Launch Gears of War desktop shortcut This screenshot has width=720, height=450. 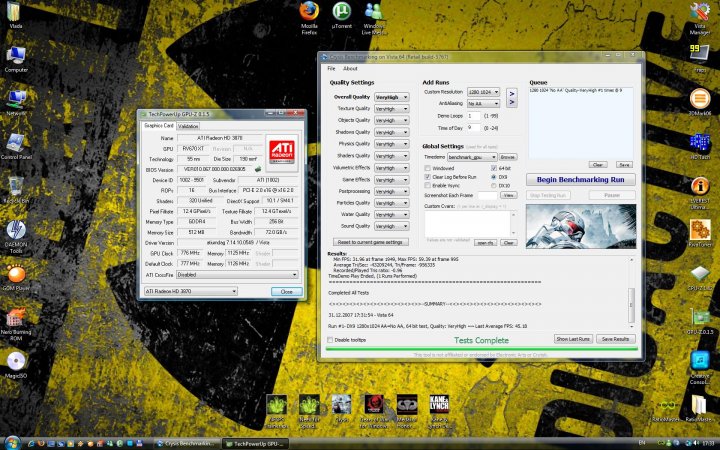374,411
